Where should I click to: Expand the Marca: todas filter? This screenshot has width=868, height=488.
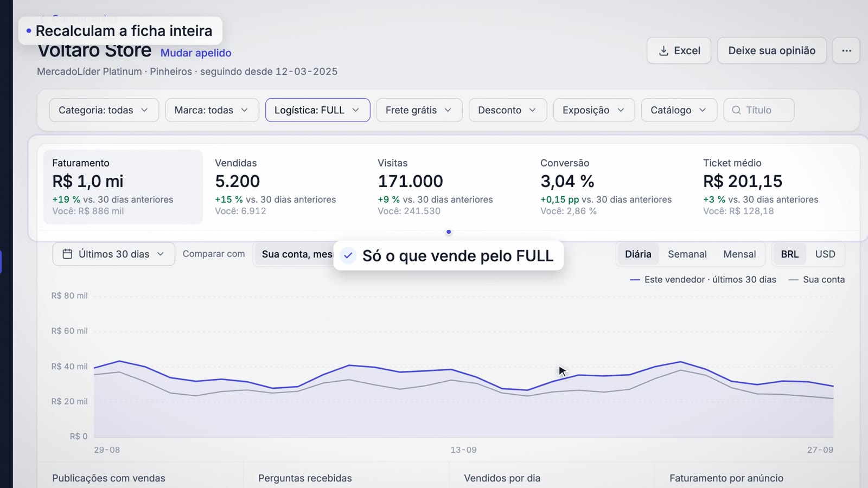212,110
